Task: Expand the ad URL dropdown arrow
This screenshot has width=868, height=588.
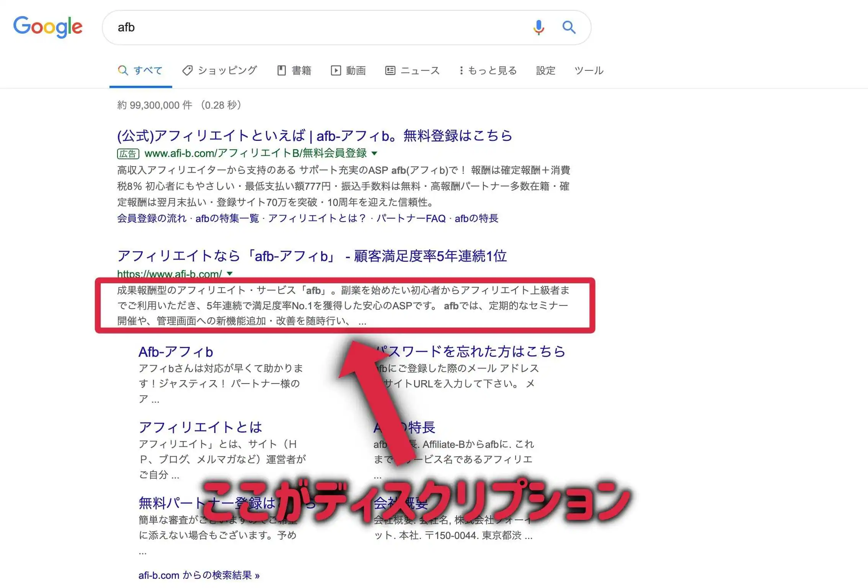Action: pos(374,154)
